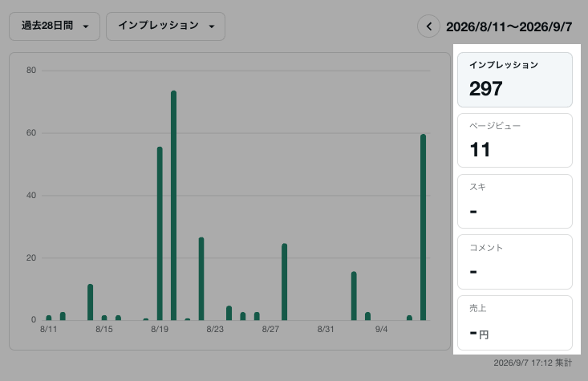Click the last bar for 9/7

[423, 227]
